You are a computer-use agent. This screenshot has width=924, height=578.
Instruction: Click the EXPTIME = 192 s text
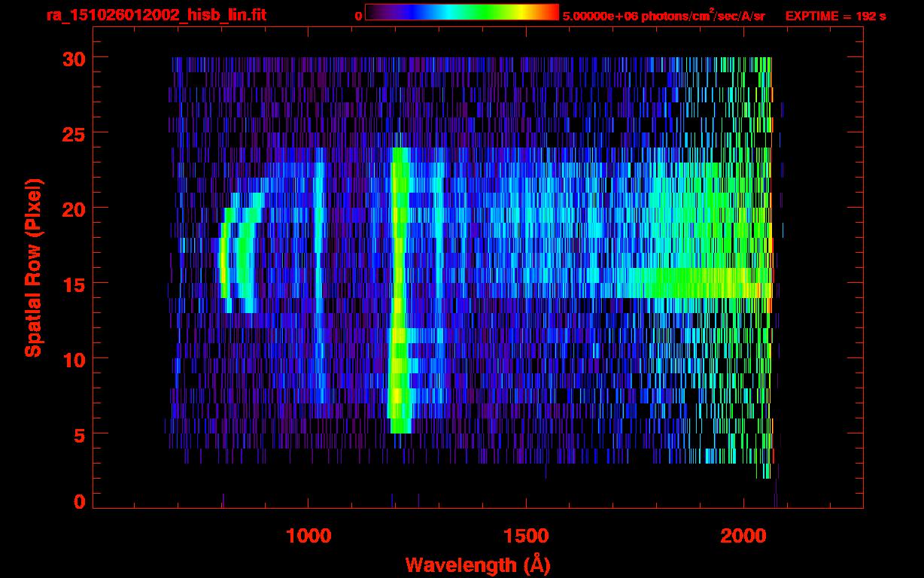(x=835, y=16)
